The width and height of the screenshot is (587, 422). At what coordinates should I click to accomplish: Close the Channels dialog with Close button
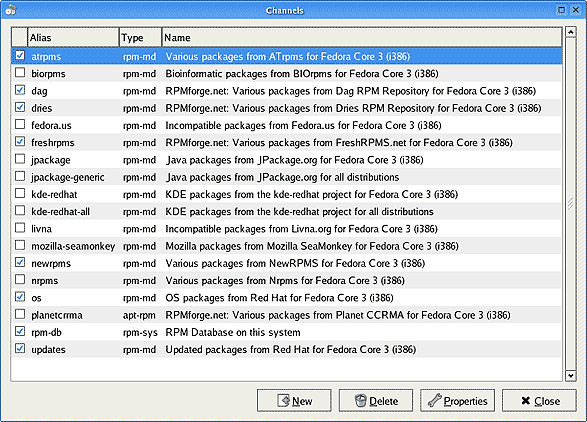pyautogui.click(x=539, y=401)
